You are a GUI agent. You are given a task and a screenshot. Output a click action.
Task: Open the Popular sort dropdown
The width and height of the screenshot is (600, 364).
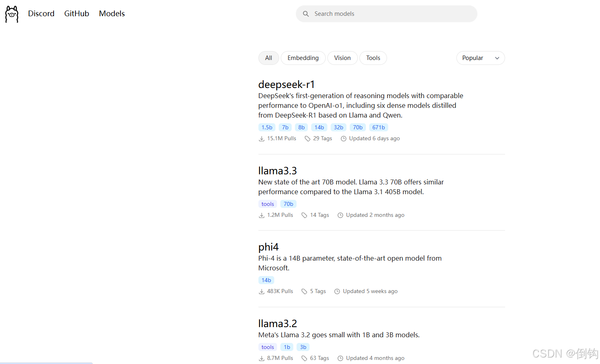click(x=481, y=58)
